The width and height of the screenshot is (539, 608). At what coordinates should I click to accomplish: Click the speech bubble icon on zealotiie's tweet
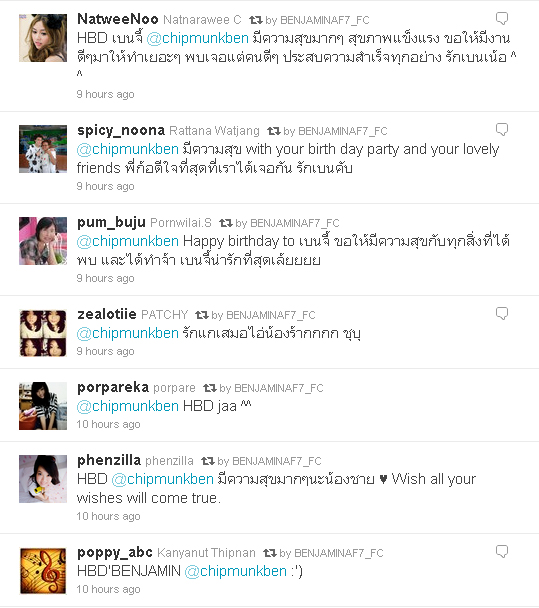[502, 313]
